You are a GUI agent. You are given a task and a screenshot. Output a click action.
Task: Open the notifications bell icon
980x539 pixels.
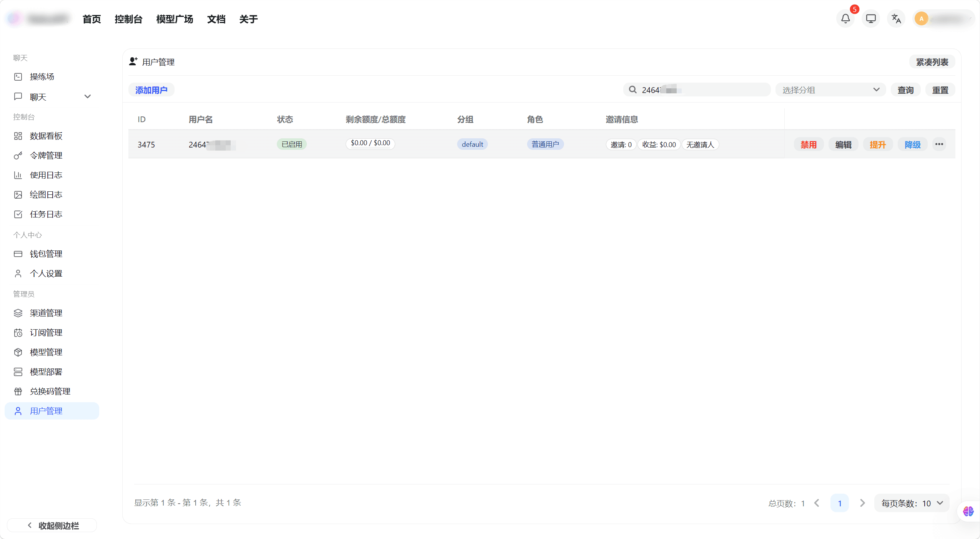point(845,18)
